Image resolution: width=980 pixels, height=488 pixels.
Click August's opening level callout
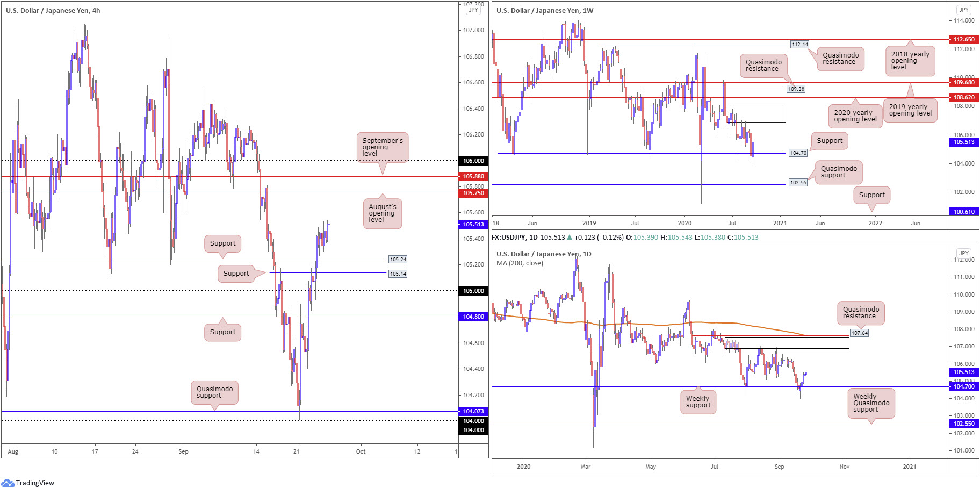pos(382,213)
